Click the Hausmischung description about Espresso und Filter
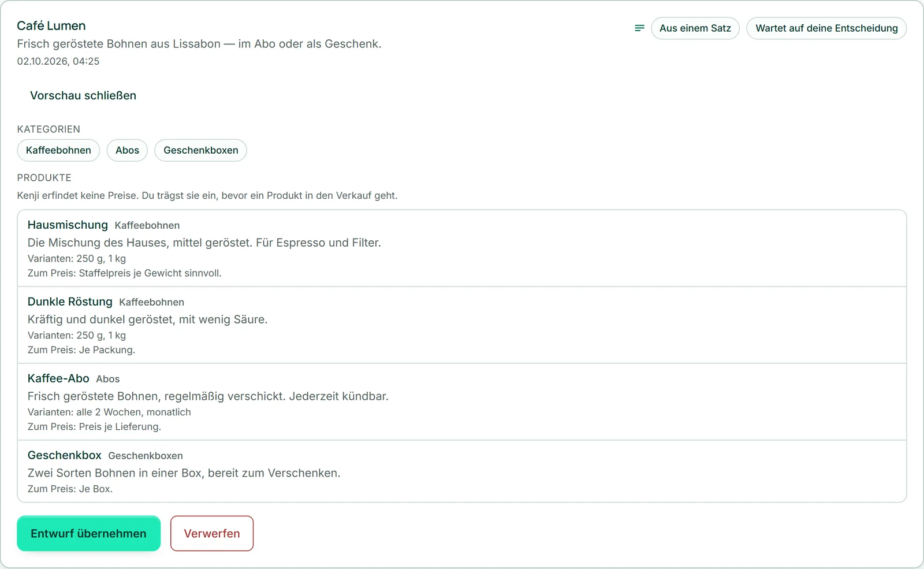The width and height of the screenshot is (924, 569). (x=204, y=243)
